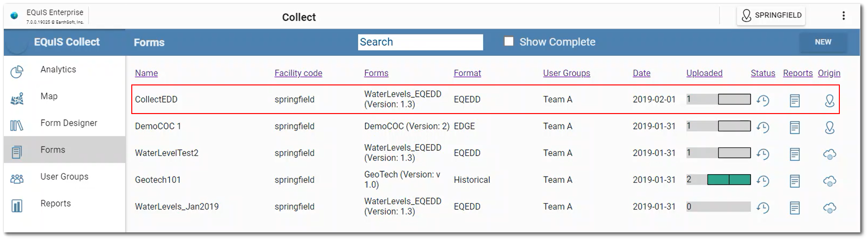Sort by the Reports column header
Screen dimensions: 868x240
coord(798,73)
